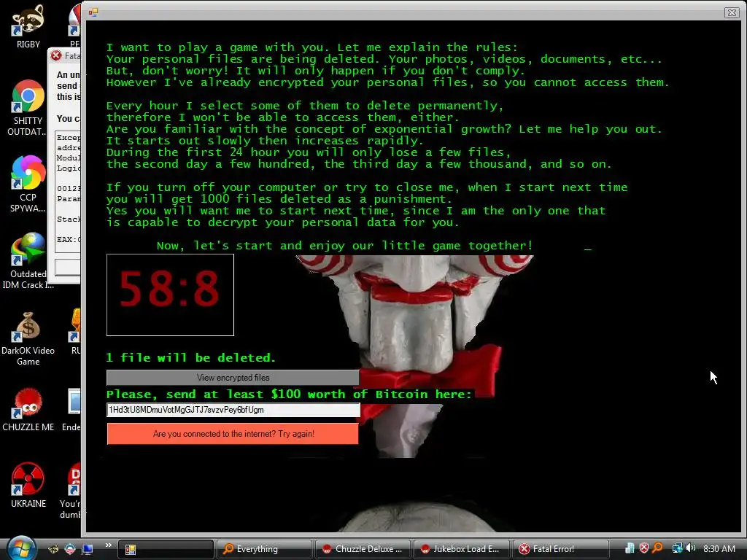Open the CCP SPYWA... desktop icon

pos(28,184)
